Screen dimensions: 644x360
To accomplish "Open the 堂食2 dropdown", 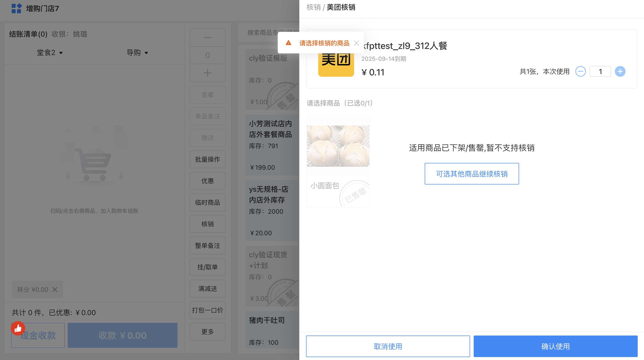I will [x=49, y=53].
